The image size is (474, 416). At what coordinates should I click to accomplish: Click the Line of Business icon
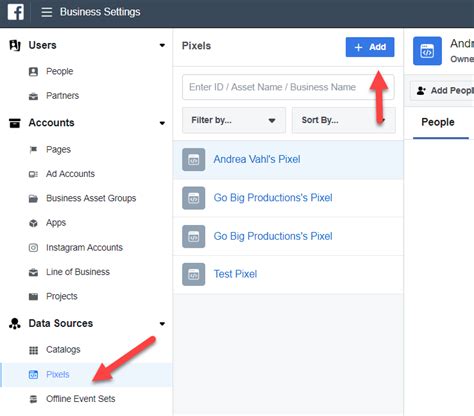point(33,272)
